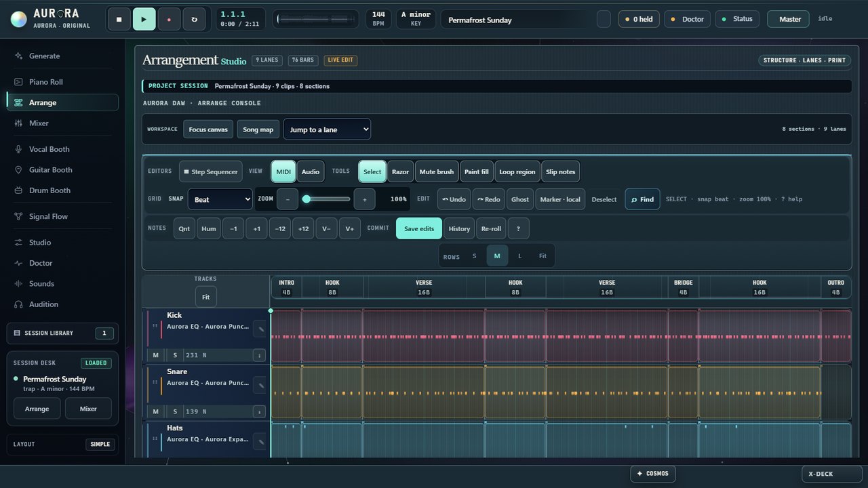The height and width of the screenshot is (488, 868).
Task: Open Doctor in the left sidebar
Action: tap(62, 263)
